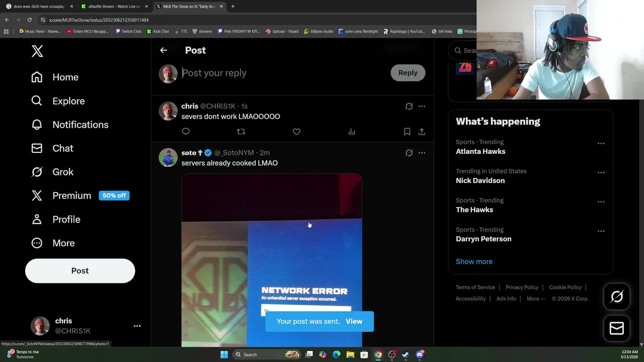Expand the footer More options

pyautogui.click(x=535, y=299)
